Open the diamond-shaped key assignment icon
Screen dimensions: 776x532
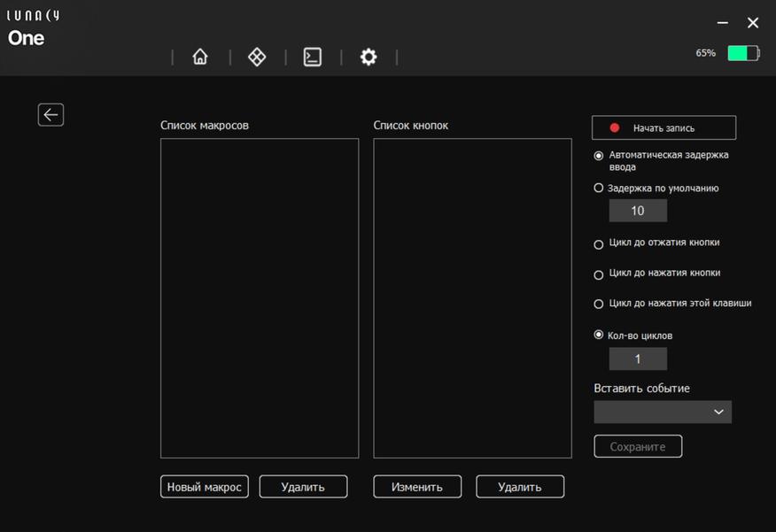tap(257, 57)
